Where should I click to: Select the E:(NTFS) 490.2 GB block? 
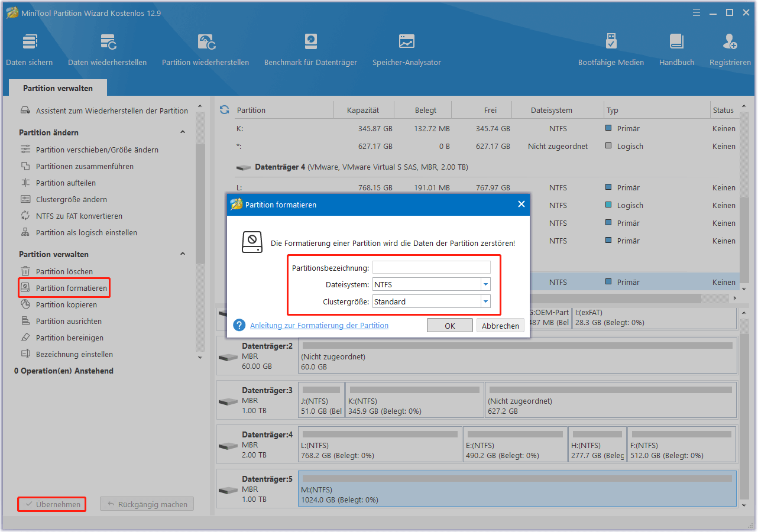point(514,444)
